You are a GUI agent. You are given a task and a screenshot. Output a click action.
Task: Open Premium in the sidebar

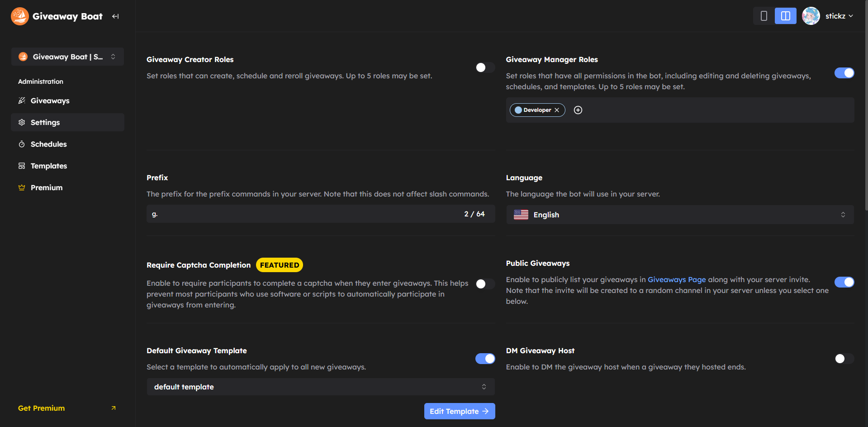(x=67, y=187)
